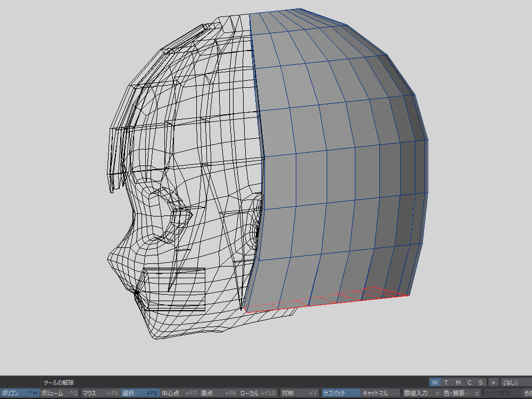The image size is (532, 399).
Task: Click the plus button beside map buttons
Action: coord(493,382)
